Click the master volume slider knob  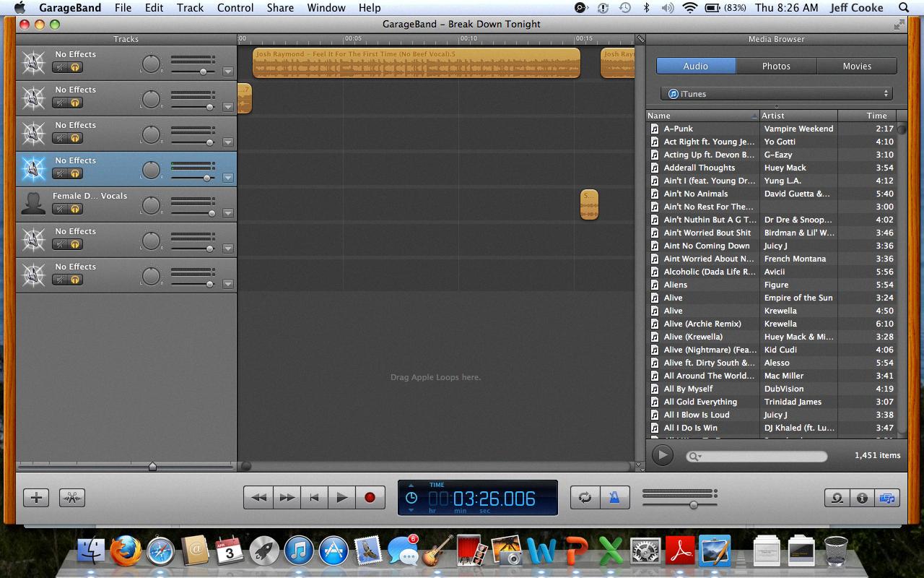pos(693,505)
